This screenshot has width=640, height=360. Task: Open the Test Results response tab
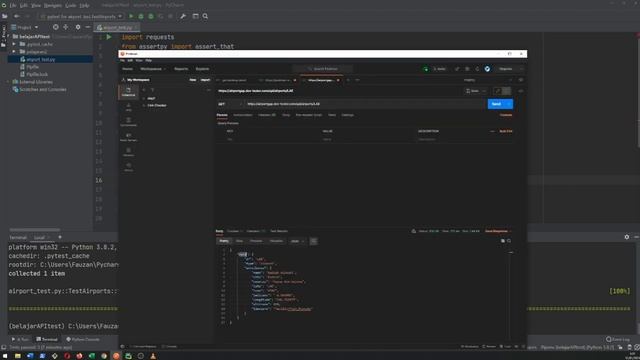point(279,231)
